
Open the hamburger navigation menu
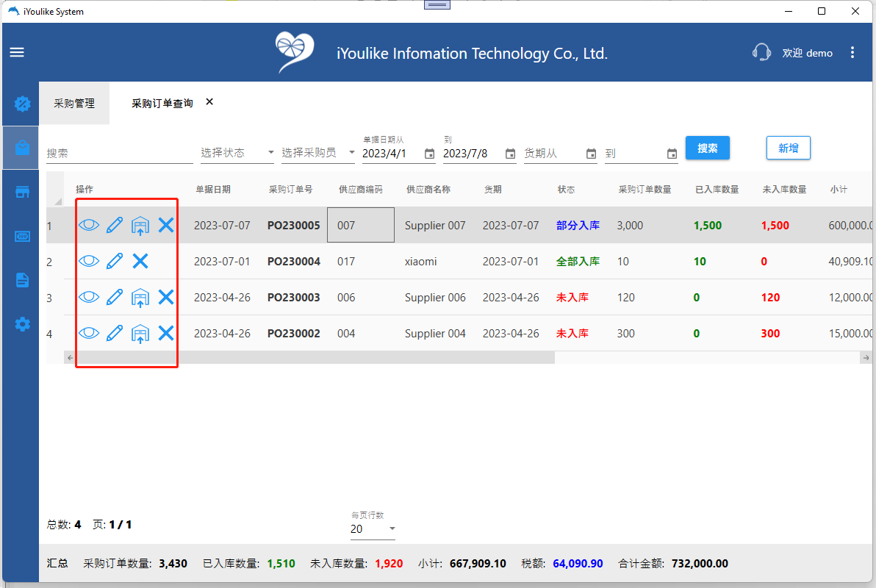pyautogui.click(x=17, y=52)
